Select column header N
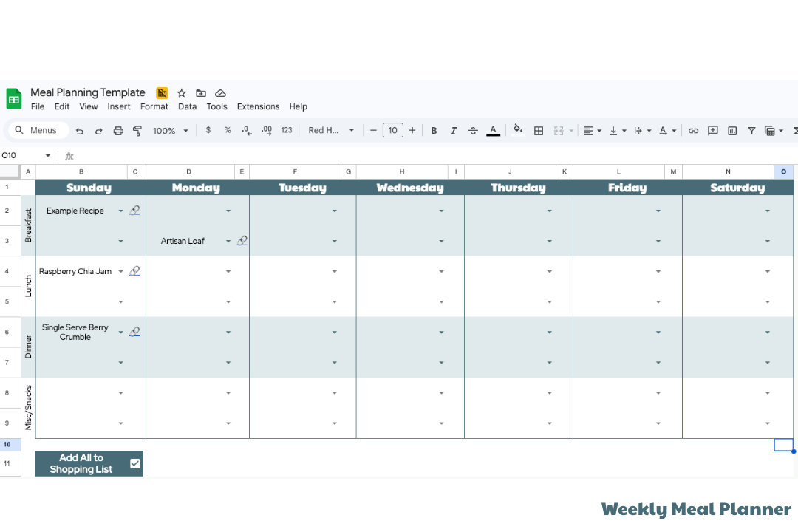Screen dimensions: 798x532 [x=728, y=171]
